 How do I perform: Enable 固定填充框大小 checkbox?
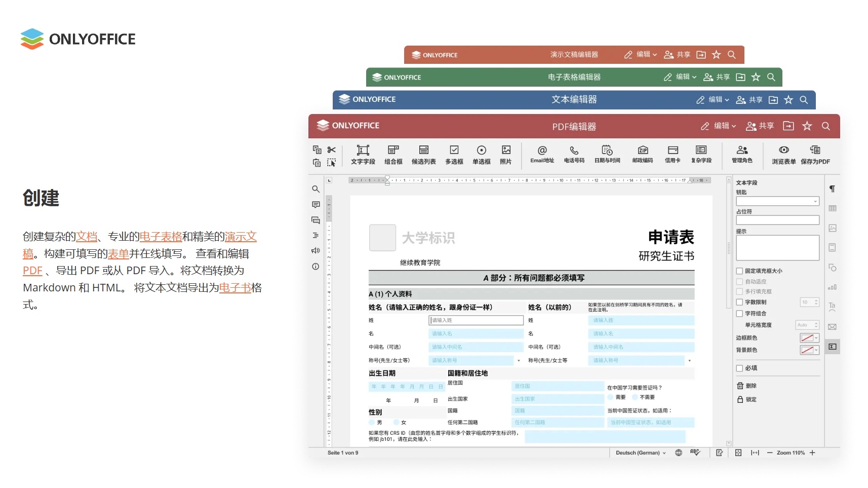[x=739, y=271]
